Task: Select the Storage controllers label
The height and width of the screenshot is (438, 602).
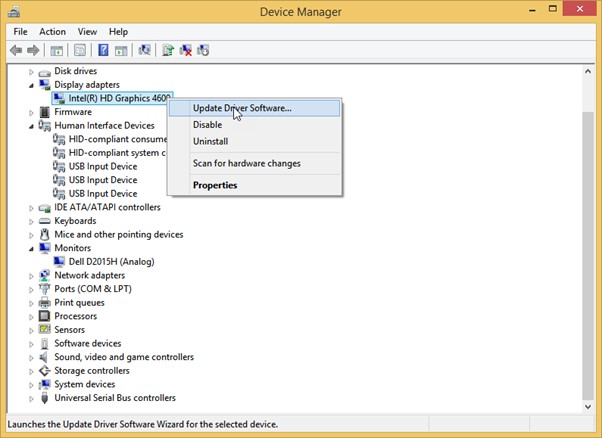Action: coord(92,370)
